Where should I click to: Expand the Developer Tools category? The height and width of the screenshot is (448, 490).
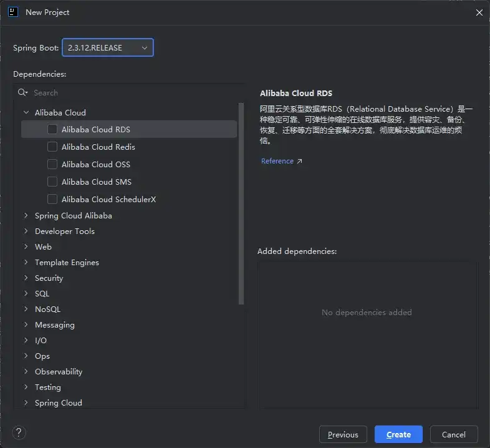(26, 231)
